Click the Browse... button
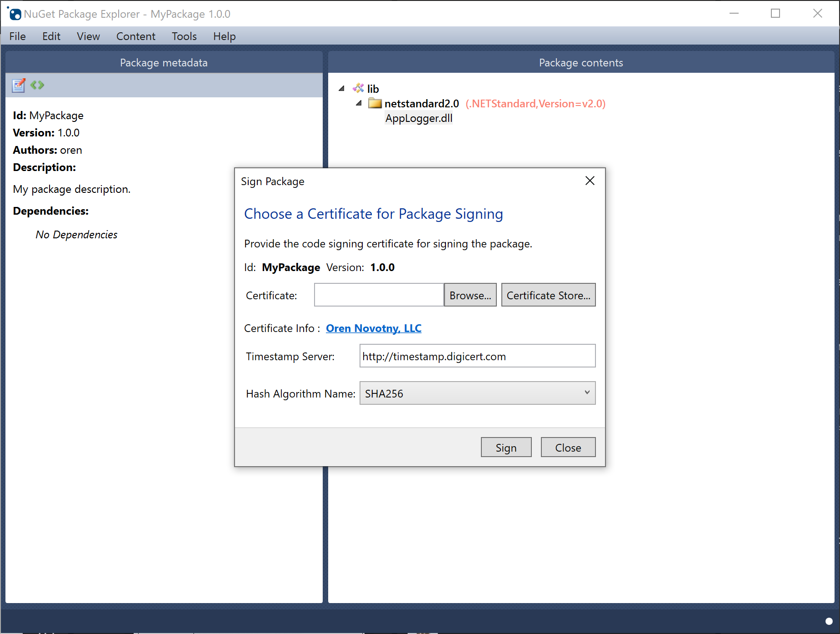 (x=470, y=295)
